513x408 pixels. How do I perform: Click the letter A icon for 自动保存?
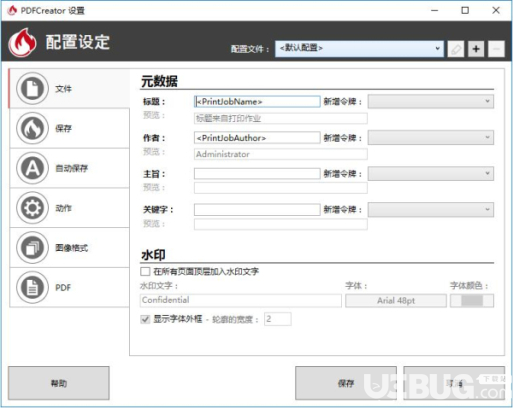pyautogui.click(x=32, y=168)
